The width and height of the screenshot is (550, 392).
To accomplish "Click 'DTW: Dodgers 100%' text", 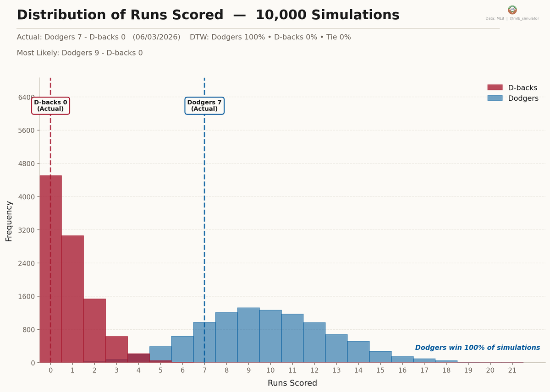I will pos(227,37).
